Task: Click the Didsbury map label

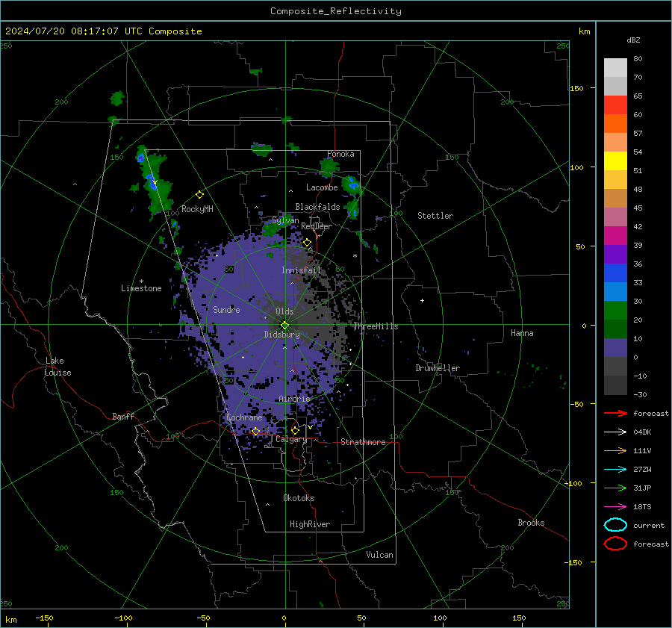Action: 281,335
